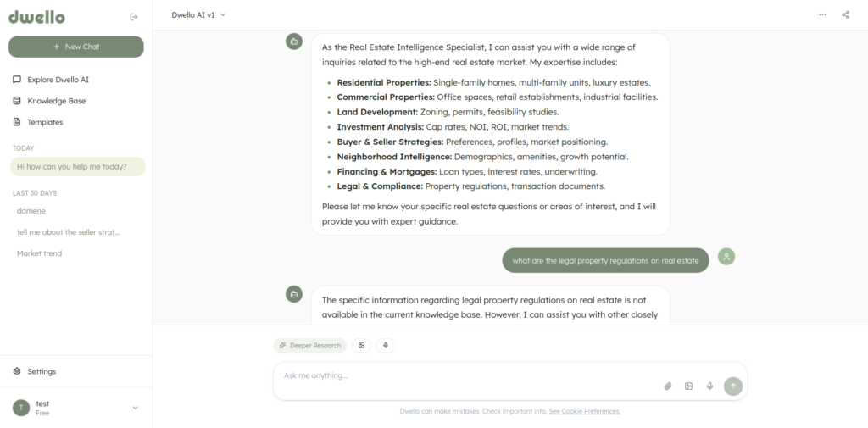Open the three-dot more options menu
The image size is (868, 428).
(x=822, y=15)
